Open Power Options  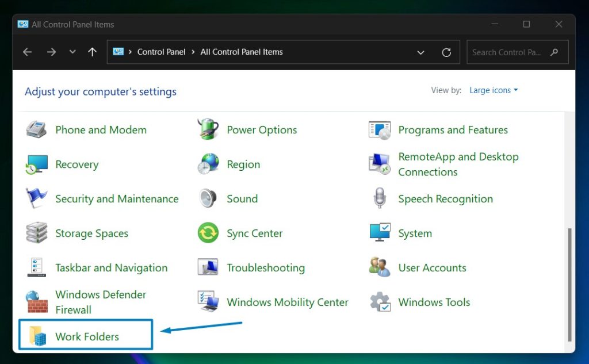[x=262, y=130]
